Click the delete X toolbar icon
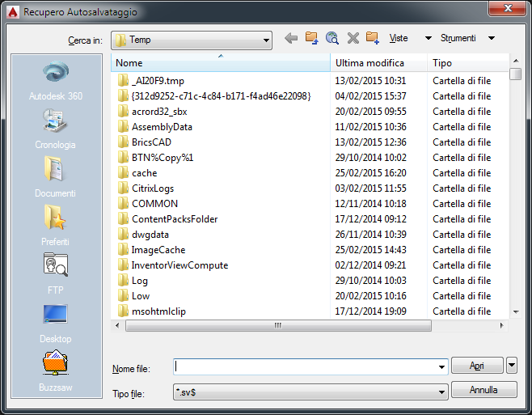 click(353, 38)
